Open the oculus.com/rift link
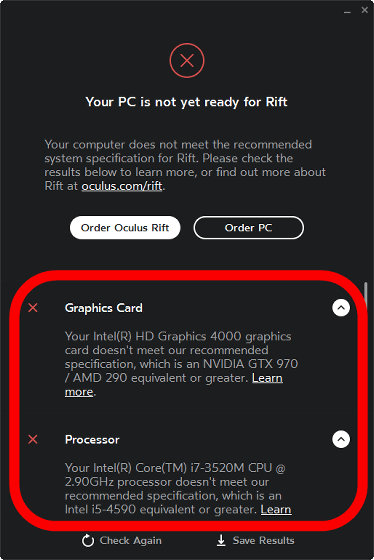Viewport: 374px width, 560px height. coord(122,186)
